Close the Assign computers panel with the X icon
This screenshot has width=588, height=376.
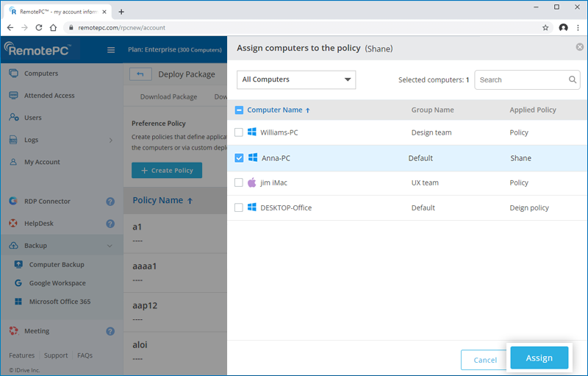pyautogui.click(x=580, y=47)
